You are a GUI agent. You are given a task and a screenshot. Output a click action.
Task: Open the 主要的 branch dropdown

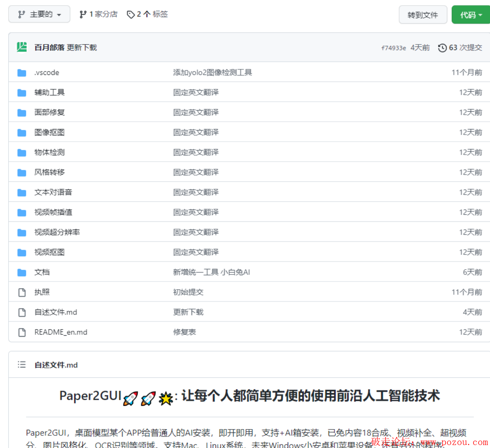[x=39, y=14]
